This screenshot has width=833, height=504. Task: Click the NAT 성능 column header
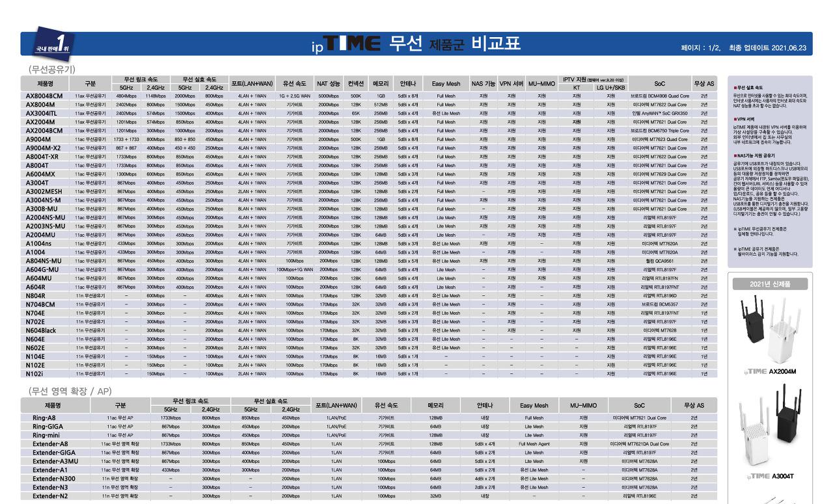pos(329,83)
